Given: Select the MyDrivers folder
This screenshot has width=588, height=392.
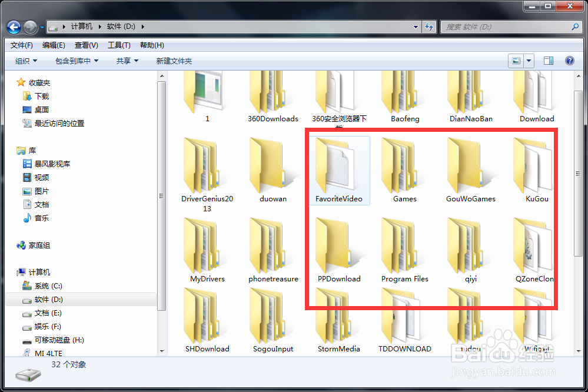Looking at the screenshot, I should click(207, 251).
